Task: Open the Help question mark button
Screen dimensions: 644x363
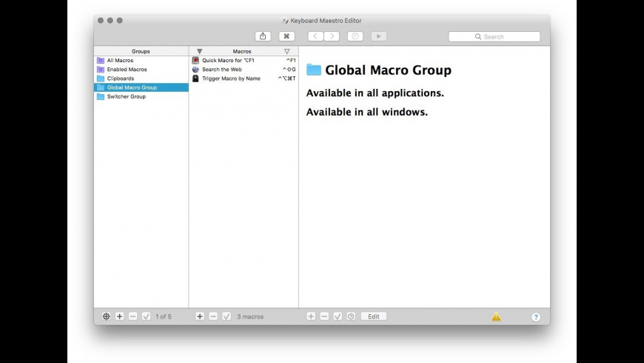Action: (x=536, y=317)
